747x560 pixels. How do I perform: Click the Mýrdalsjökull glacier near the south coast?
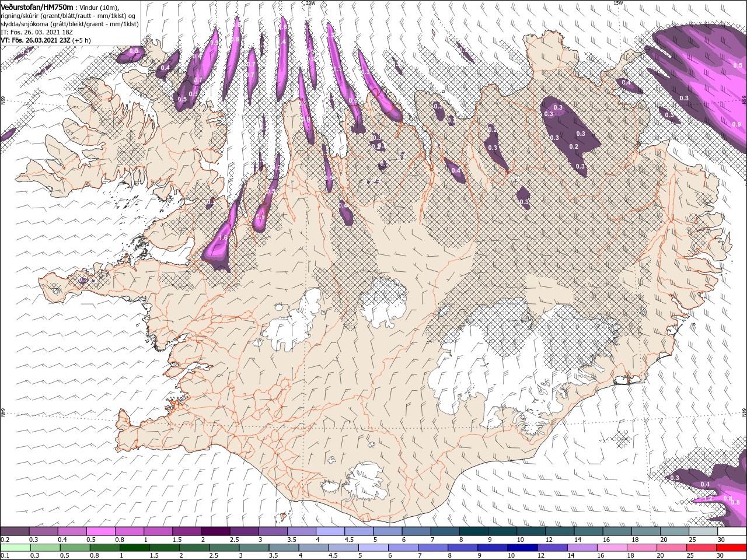click(x=362, y=481)
